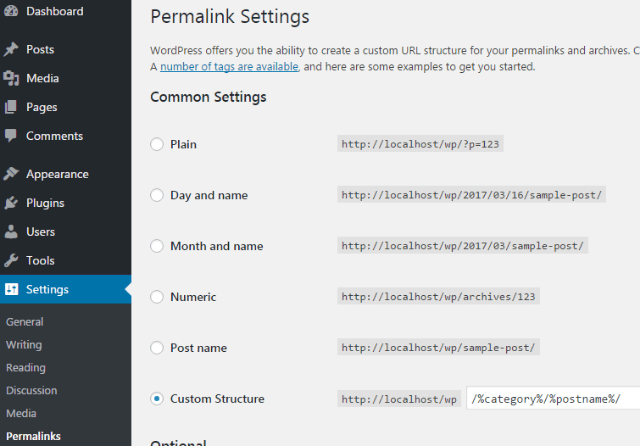This screenshot has height=446, width=640.
Task: Open Reading settings submenu link
Action: (26, 368)
